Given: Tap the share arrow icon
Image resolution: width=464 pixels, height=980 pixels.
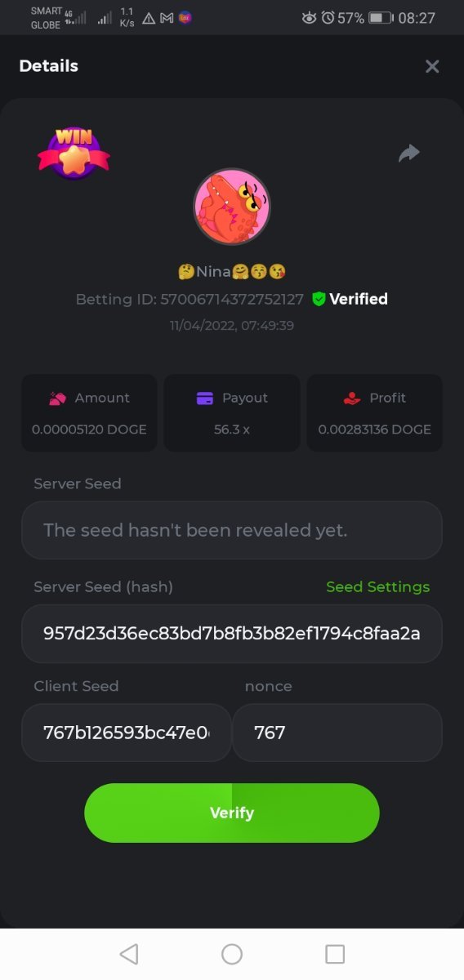Looking at the screenshot, I should tap(408, 153).
